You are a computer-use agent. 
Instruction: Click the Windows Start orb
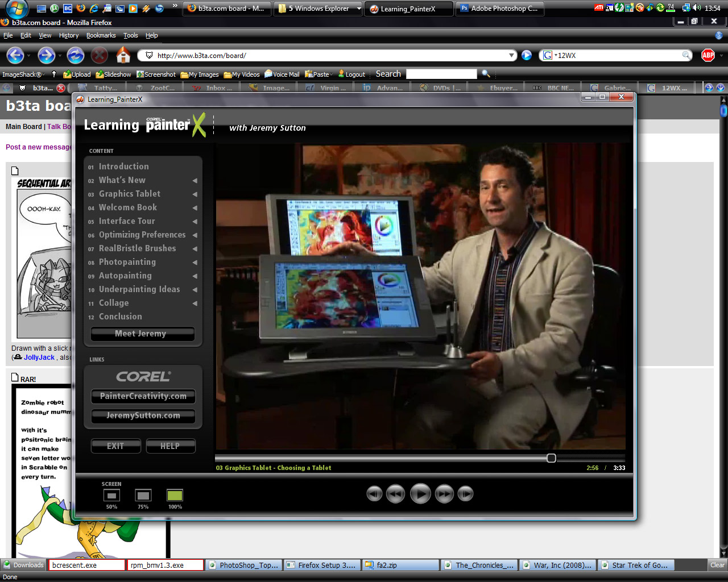point(16,9)
